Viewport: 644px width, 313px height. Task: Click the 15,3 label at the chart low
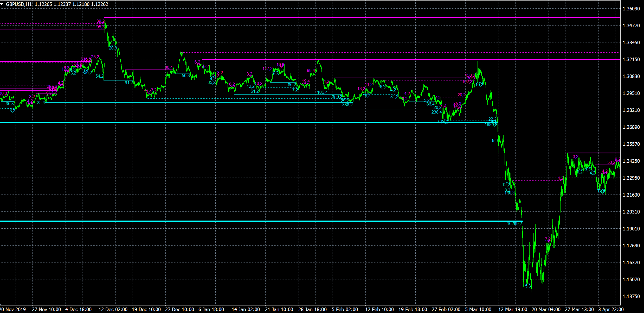click(527, 286)
